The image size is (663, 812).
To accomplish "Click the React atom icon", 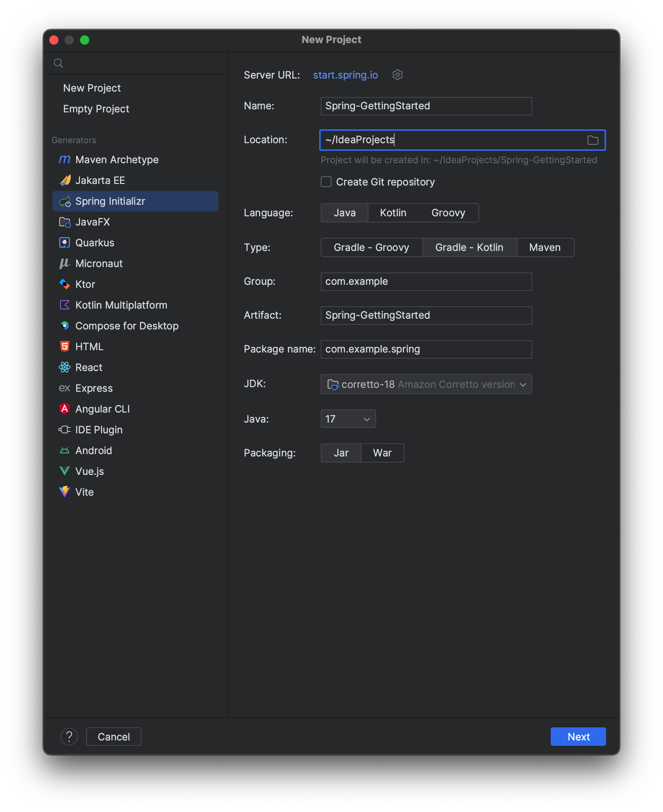I will pos(65,368).
